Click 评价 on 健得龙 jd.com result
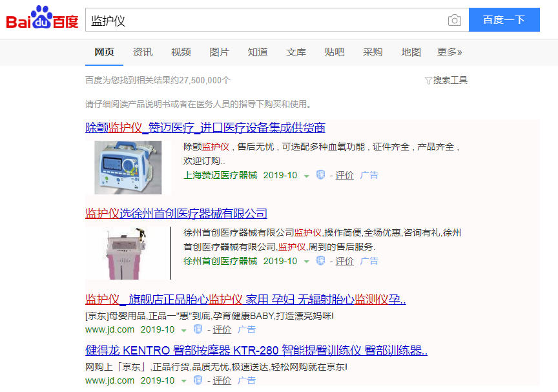This screenshot has width=558, height=392. point(222,380)
